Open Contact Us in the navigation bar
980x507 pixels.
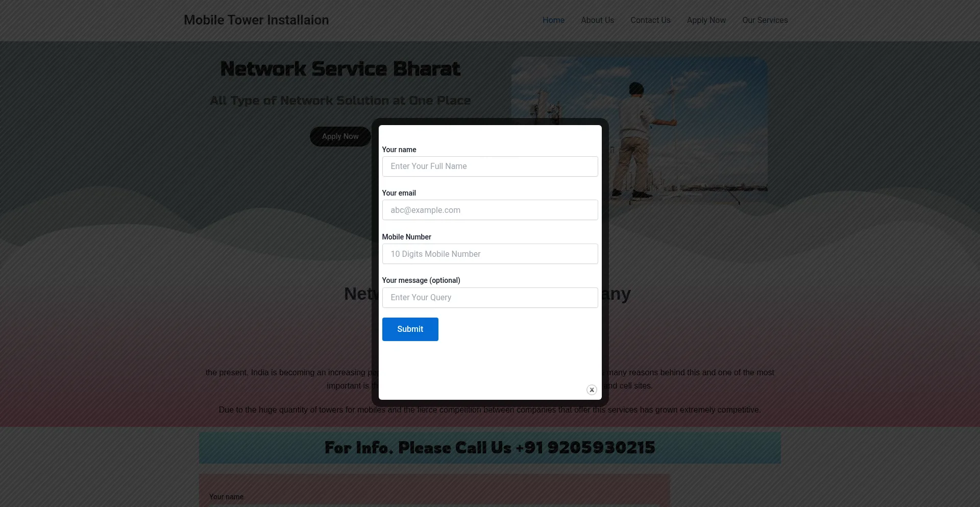click(x=650, y=20)
